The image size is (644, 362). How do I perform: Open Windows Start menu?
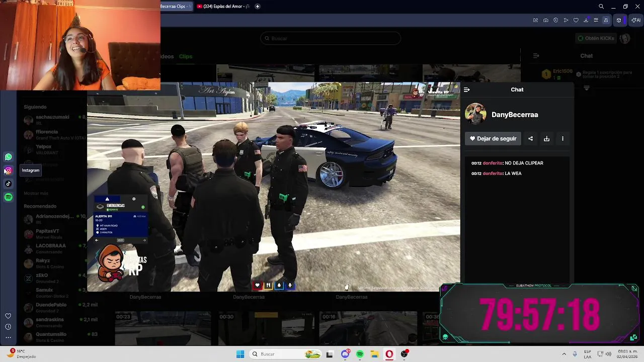click(240, 354)
